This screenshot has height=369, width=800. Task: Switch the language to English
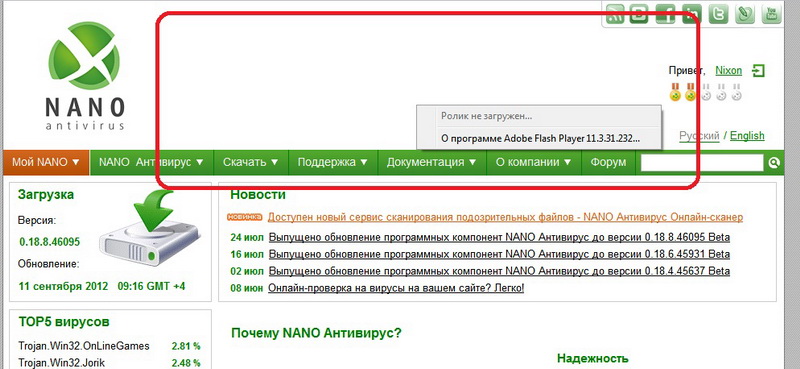pos(747,136)
